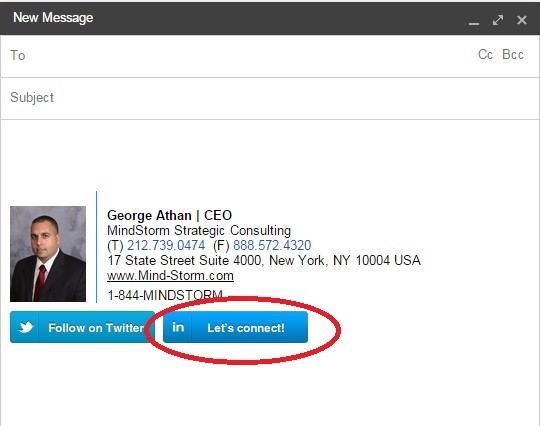Close the New Message window
This screenshot has height=426, width=540.
pyautogui.click(x=522, y=20)
